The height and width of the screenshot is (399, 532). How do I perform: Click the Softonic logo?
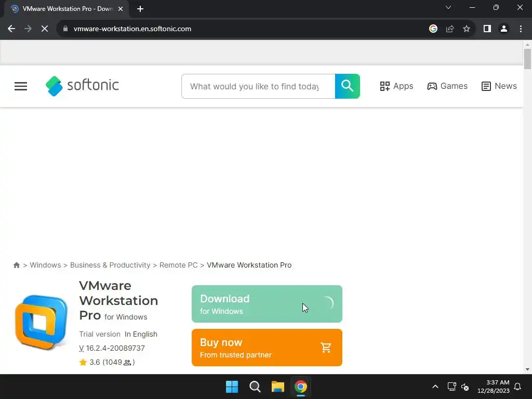(83, 86)
